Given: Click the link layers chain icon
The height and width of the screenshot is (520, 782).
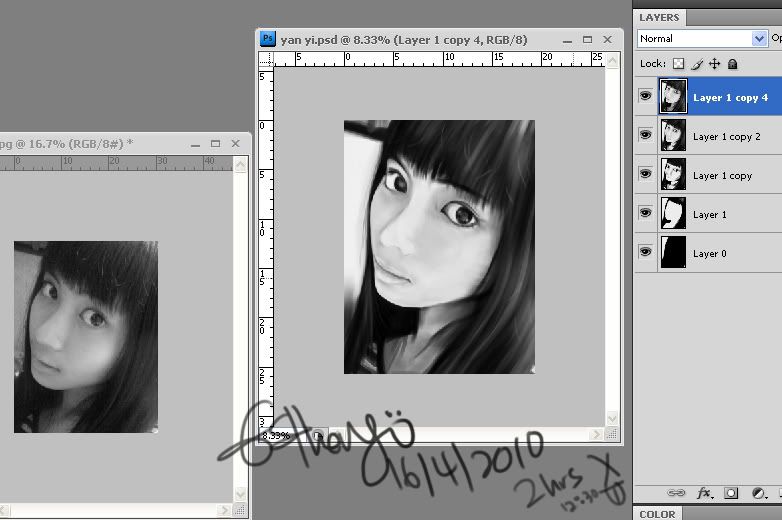Looking at the screenshot, I should [677, 493].
